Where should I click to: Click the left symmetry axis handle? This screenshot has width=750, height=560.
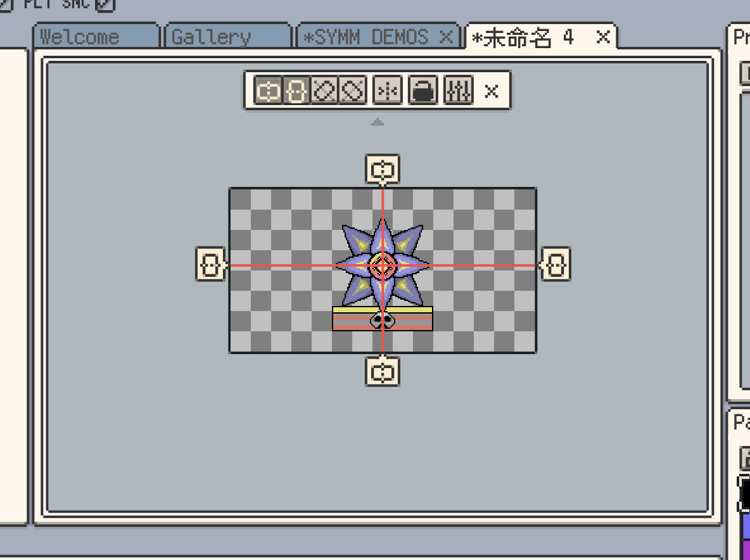pos(210,264)
